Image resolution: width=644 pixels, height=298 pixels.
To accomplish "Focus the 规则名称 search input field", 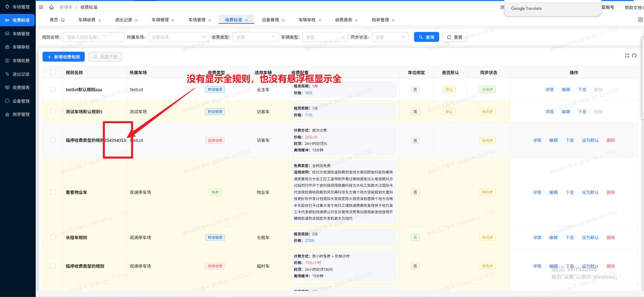I will tap(93, 37).
